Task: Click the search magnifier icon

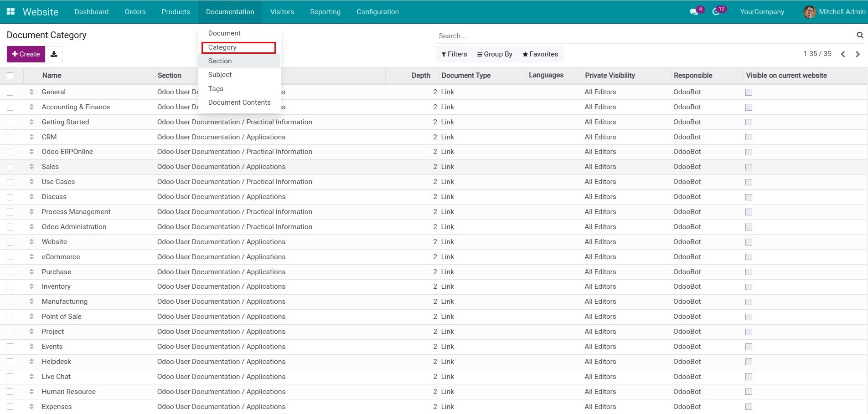Action: pyautogui.click(x=860, y=35)
